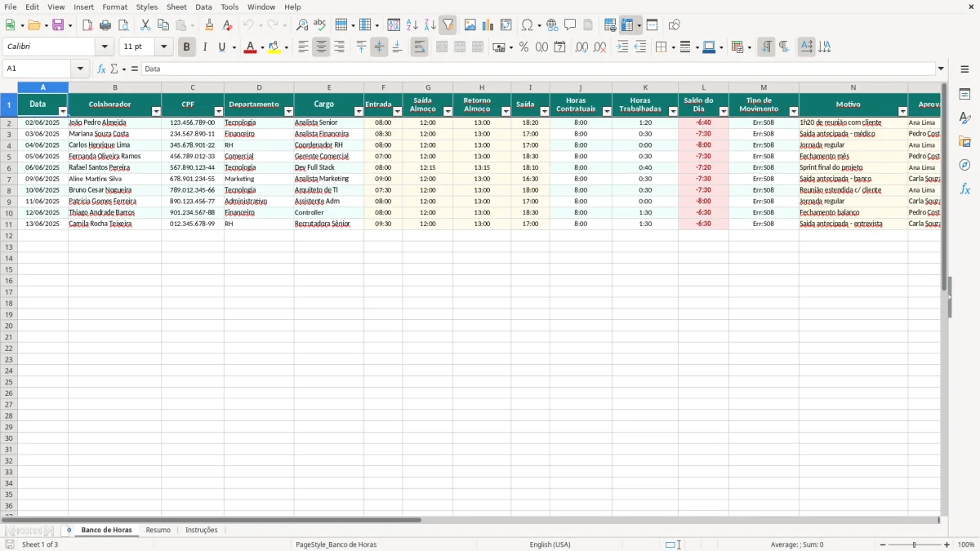Click the zoom slider in the status bar
The image size is (980, 551).
(x=915, y=544)
